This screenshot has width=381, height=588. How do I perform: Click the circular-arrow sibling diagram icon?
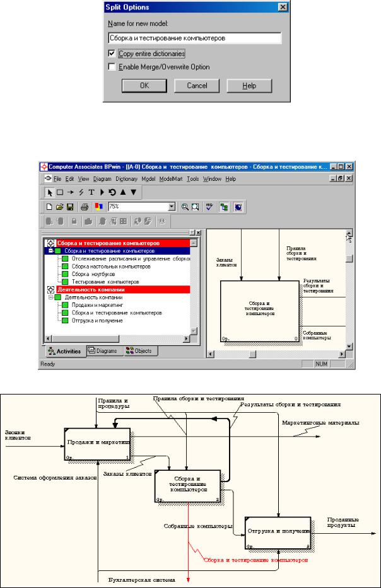point(112,192)
